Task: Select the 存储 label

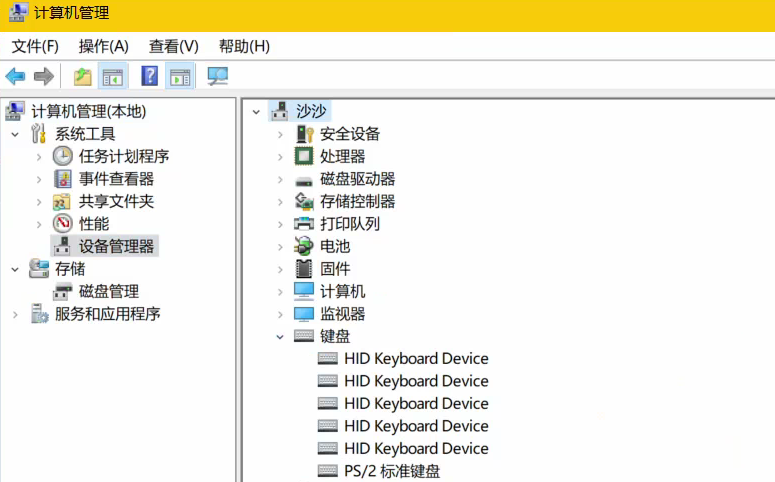Action: (x=70, y=269)
